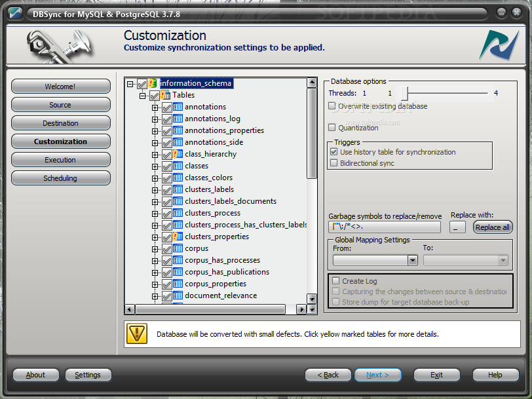Open the Global Mapping From dropdown

coord(412,260)
